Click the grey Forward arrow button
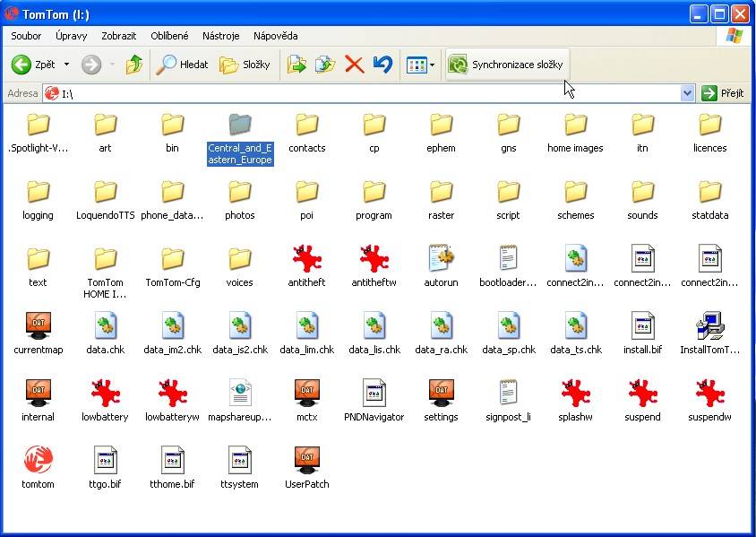The image size is (756, 537). (x=91, y=65)
